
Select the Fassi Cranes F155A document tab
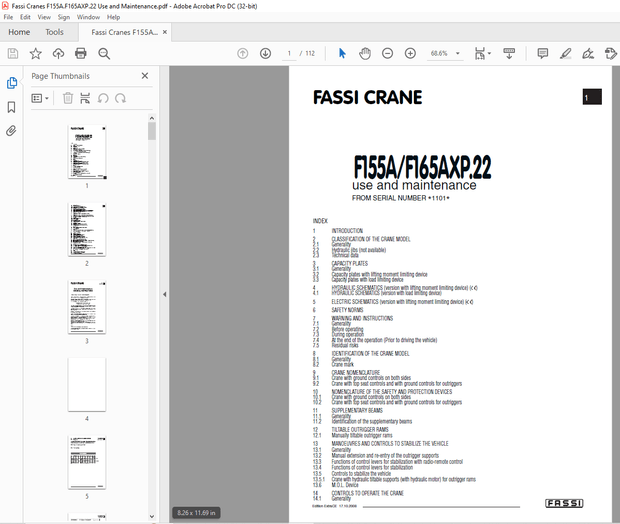pos(124,32)
